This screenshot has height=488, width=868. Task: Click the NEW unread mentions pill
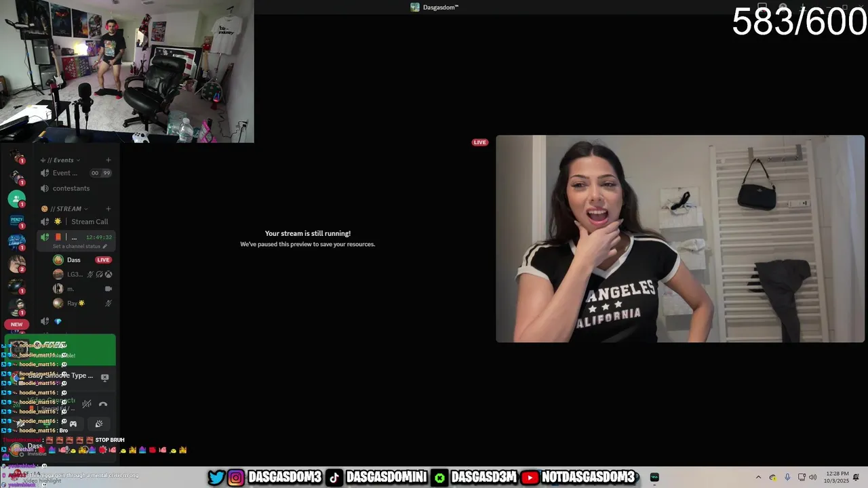(16, 325)
